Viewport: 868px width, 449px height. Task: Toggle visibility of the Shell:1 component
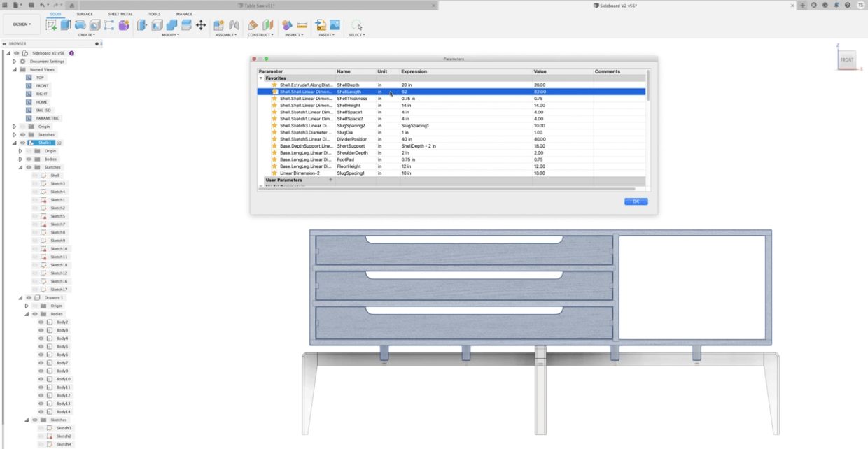tap(23, 143)
